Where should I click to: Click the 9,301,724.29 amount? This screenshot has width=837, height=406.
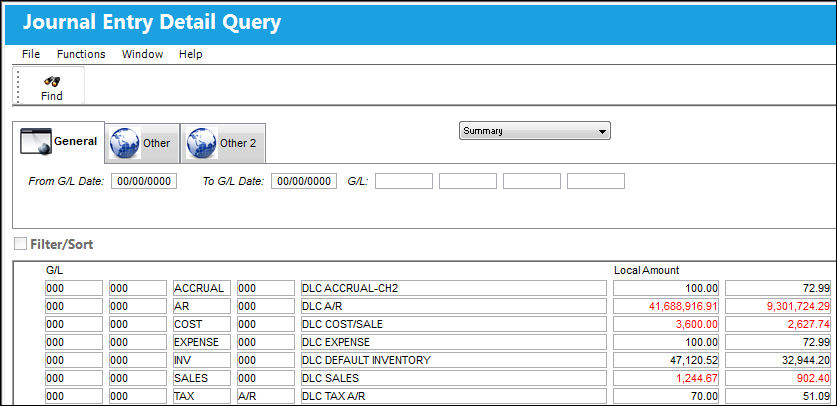point(778,306)
